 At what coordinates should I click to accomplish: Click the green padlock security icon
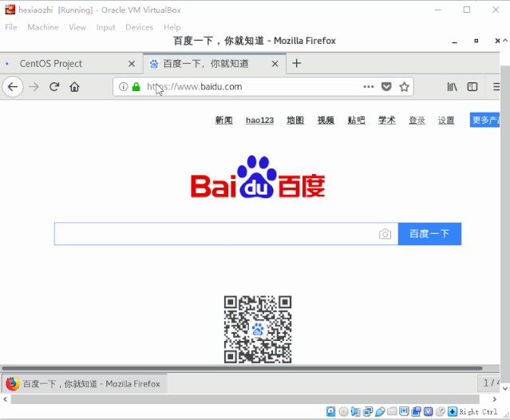[x=136, y=87]
